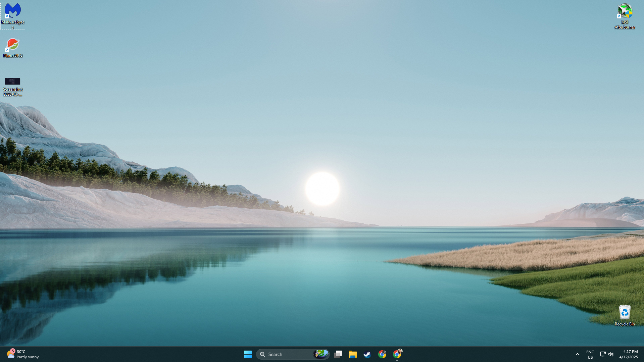Open the clock showing 4:17 PM

coord(628,354)
